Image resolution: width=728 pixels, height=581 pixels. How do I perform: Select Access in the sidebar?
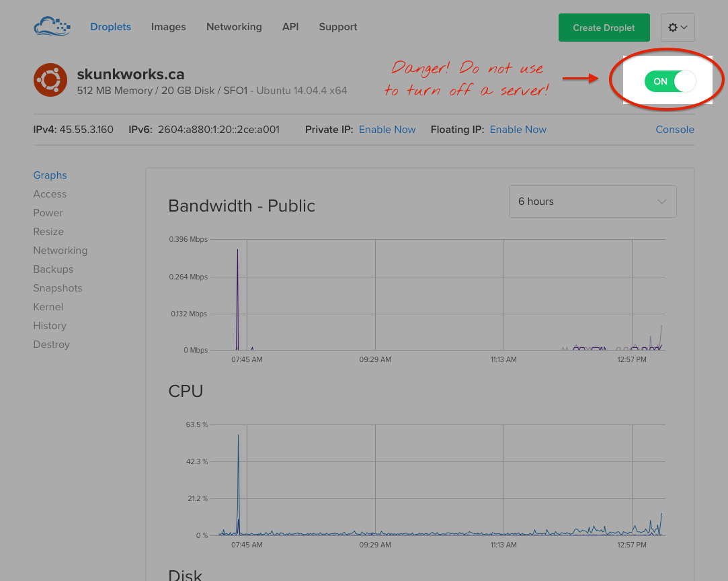[50, 194]
